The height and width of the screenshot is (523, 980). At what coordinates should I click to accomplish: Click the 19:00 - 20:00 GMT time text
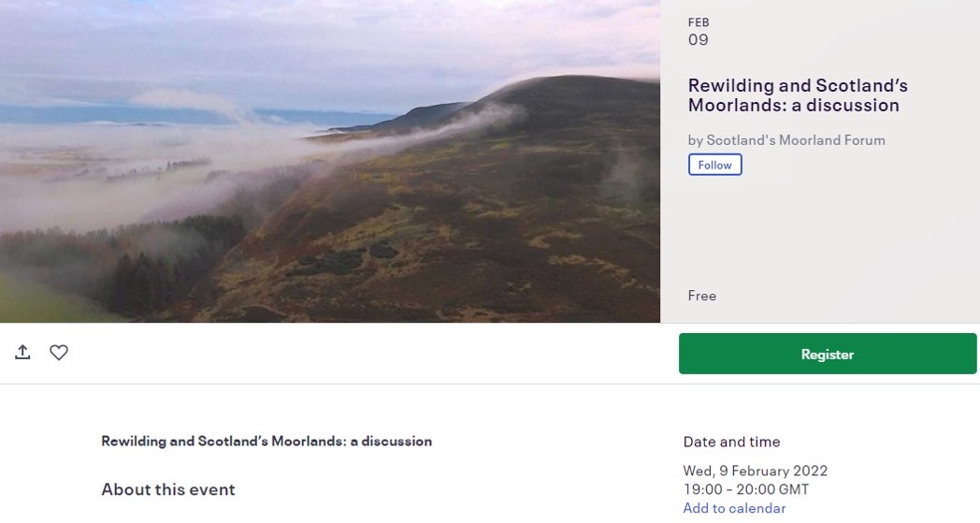click(x=745, y=489)
